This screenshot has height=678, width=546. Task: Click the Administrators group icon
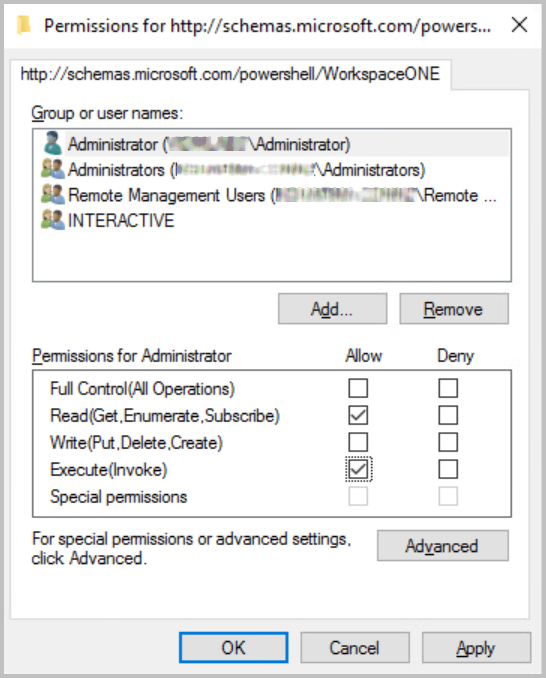tap(53, 169)
